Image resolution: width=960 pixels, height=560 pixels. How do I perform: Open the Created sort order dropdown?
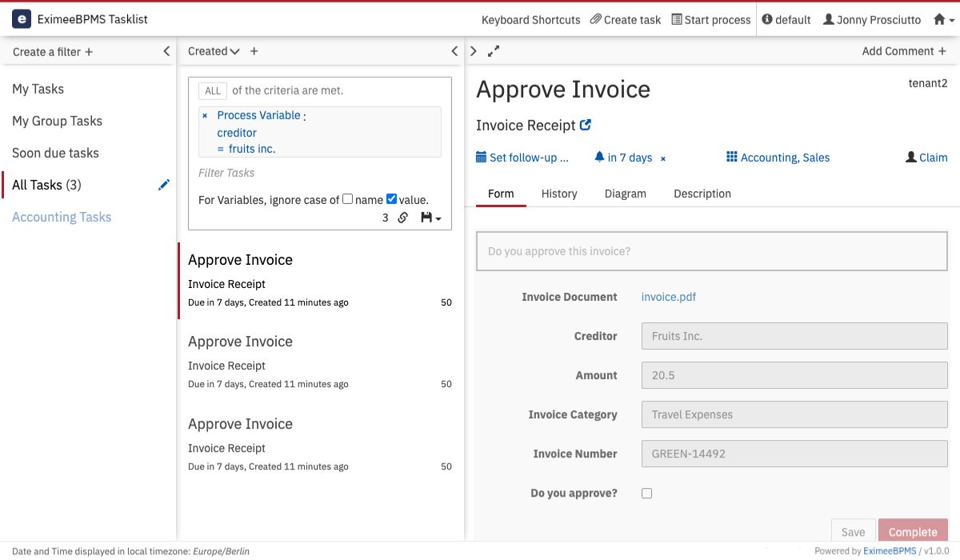pos(214,51)
